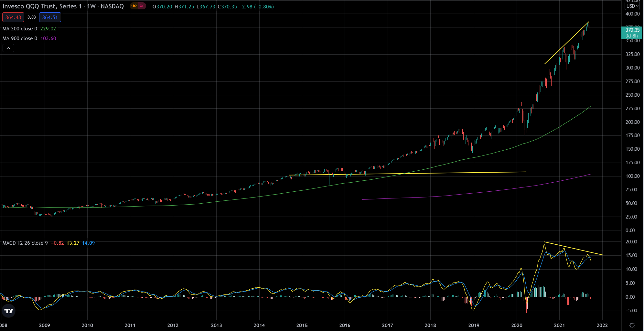This screenshot has height=331, width=644.
Task: Open the TradingView logo in the chart corner
Action: 8,311
